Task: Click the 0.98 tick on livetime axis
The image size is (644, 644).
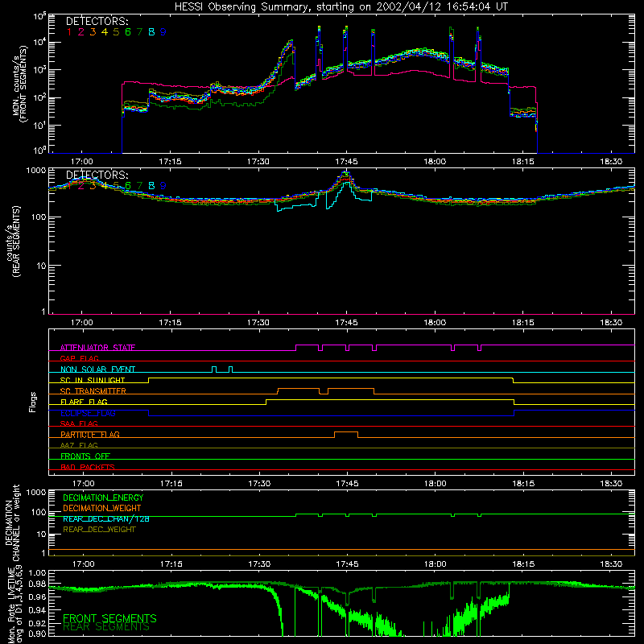Action: click(x=37, y=584)
